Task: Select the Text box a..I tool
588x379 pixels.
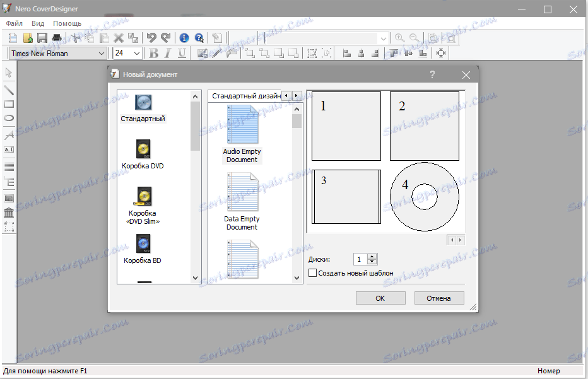Action: 9,149
